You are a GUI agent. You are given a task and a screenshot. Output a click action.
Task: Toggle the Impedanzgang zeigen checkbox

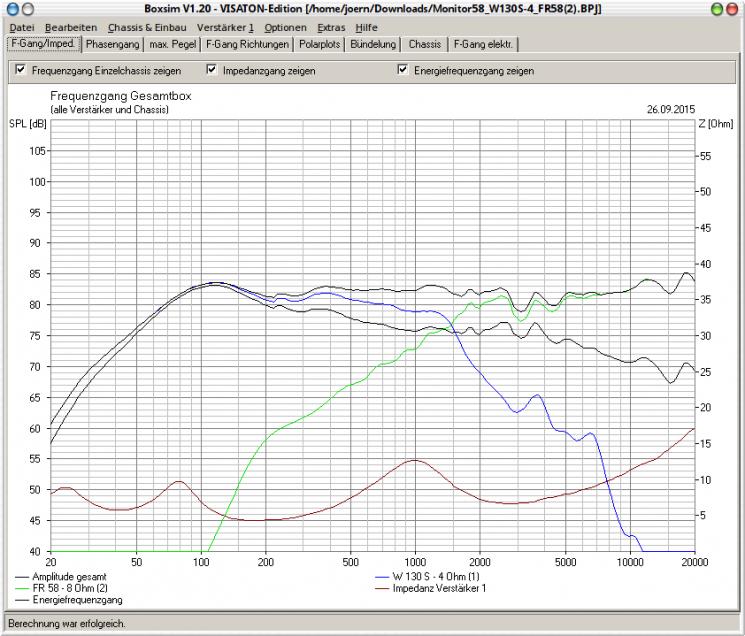(x=212, y=70)
